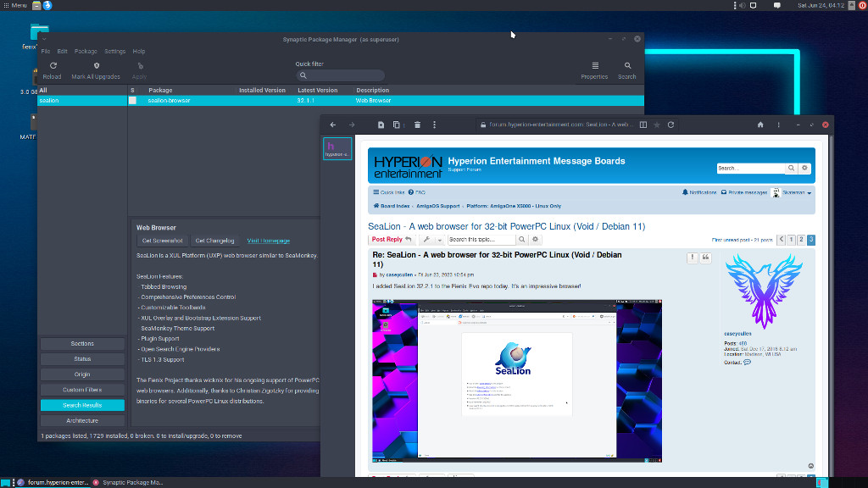
Task: Toggle the sealion-browser status checkbox
Action: 132,101
